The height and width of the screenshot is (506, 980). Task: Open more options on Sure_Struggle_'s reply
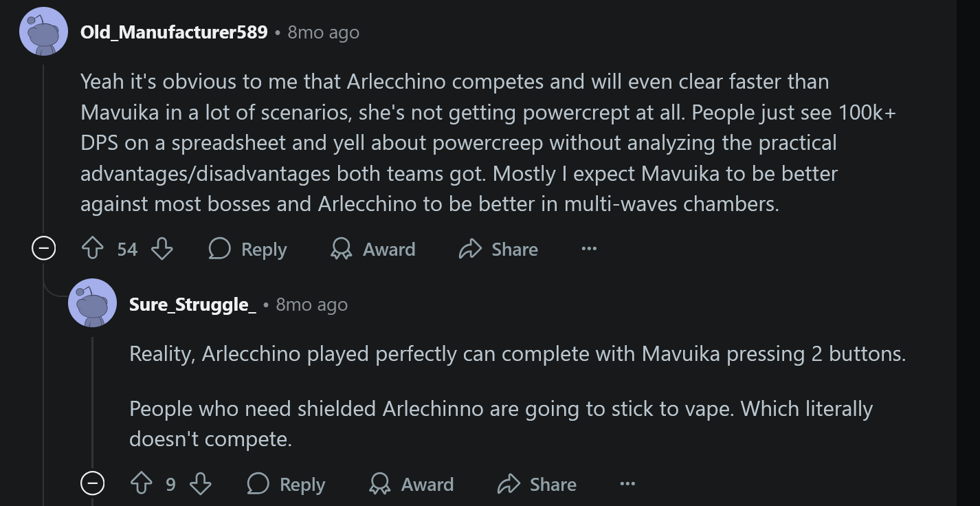(627, 484)
